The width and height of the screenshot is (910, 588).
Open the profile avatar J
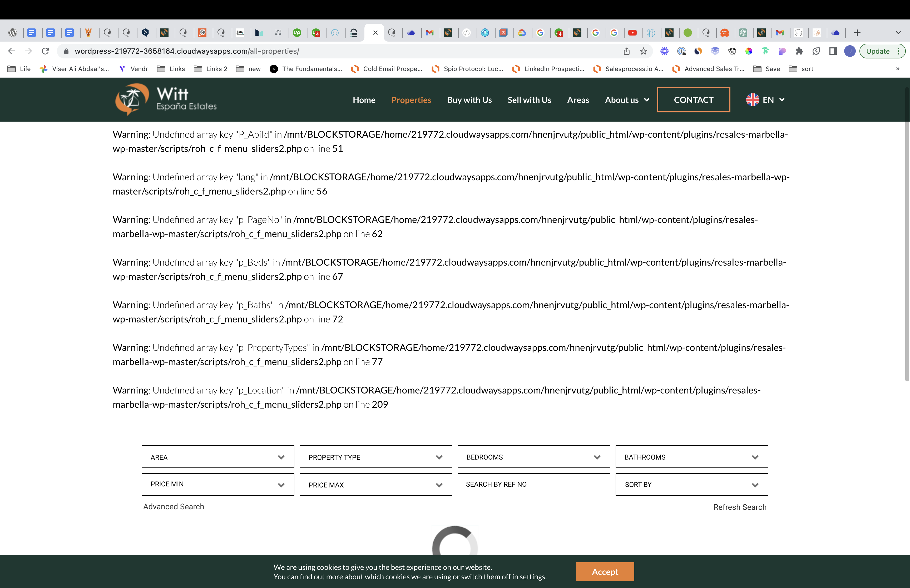click(x=850, y=51)
